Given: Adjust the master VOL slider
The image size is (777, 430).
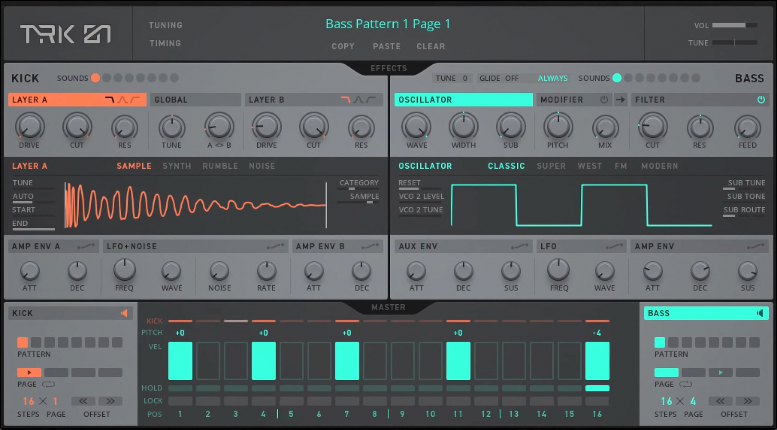Looking at the screenshot, I should tap(735, 25).
